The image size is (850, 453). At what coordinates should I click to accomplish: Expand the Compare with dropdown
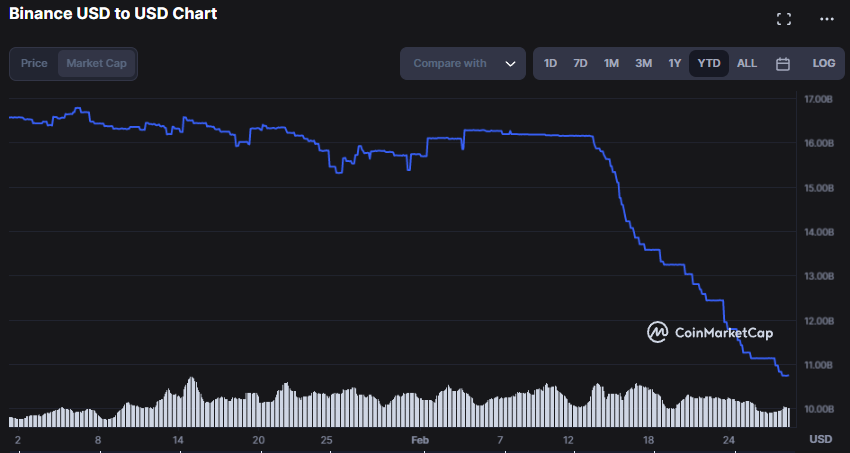(x=463, y=63)
